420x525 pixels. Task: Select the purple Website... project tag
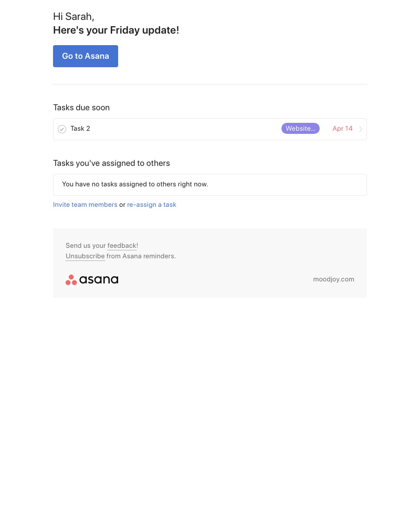point(300,129)
